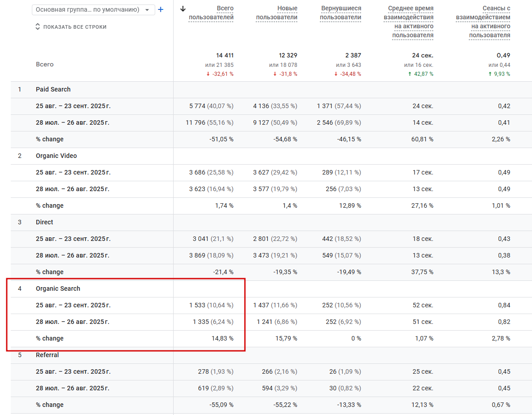This screenshot has width=532, height=415.
Task: Click Organic Search engagement time '52 сек.'
Action: coord(423,306)
